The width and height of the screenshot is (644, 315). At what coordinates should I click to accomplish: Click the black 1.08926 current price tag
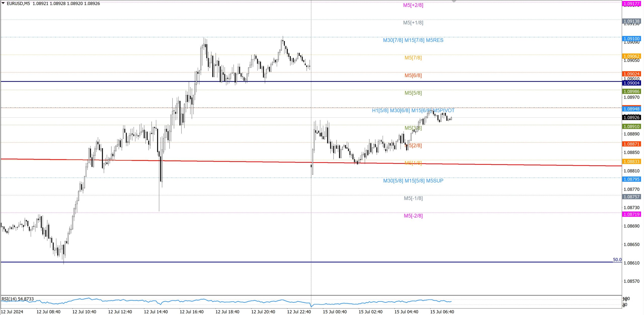pyautogui.click(x=631, y=117)
